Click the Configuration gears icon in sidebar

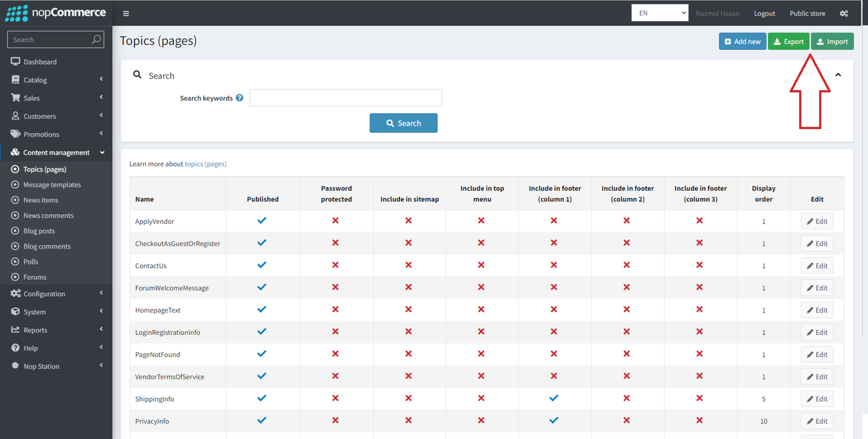point(15,294)
